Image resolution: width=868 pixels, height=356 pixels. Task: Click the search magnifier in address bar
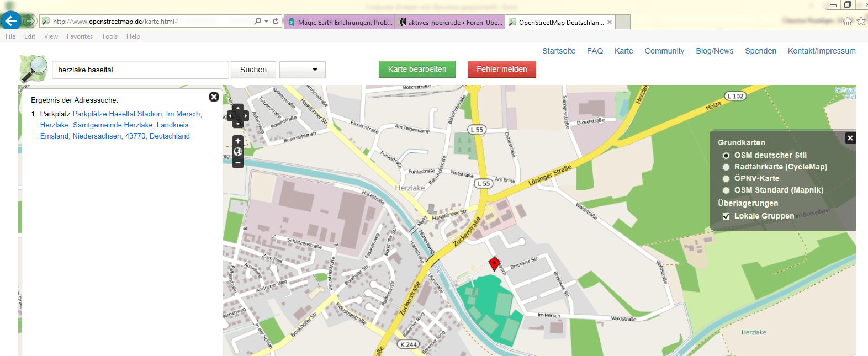[257, 22]
